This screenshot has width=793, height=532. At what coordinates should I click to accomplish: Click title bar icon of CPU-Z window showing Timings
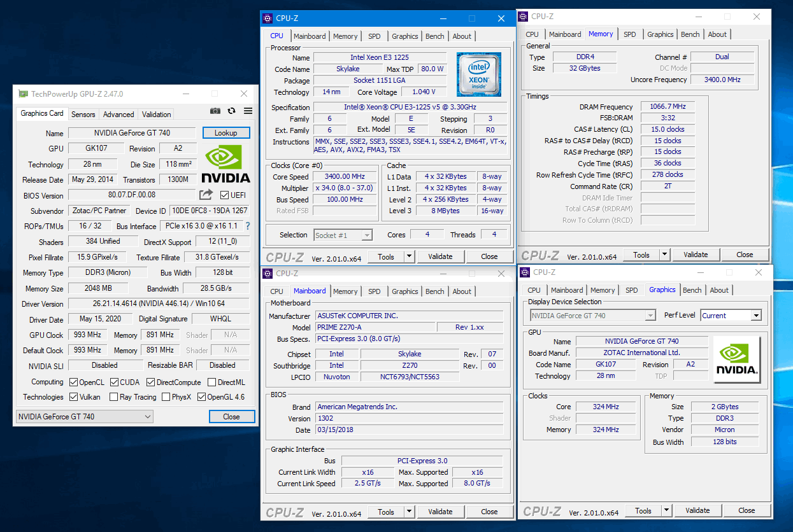(524, 17)
